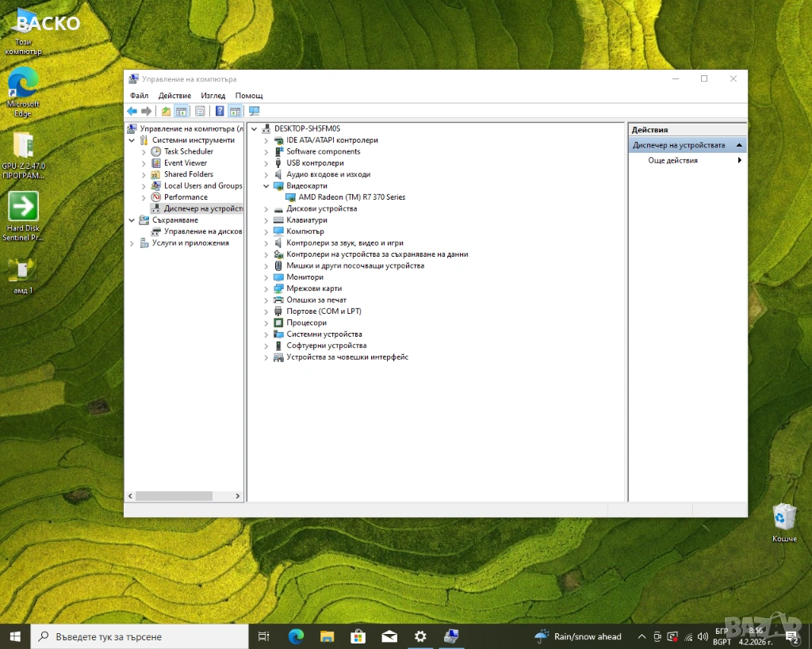812x649 pixels.
Task: Expand the Мрежови карти category
Action: pyautogui.click(x=266, y=289)
